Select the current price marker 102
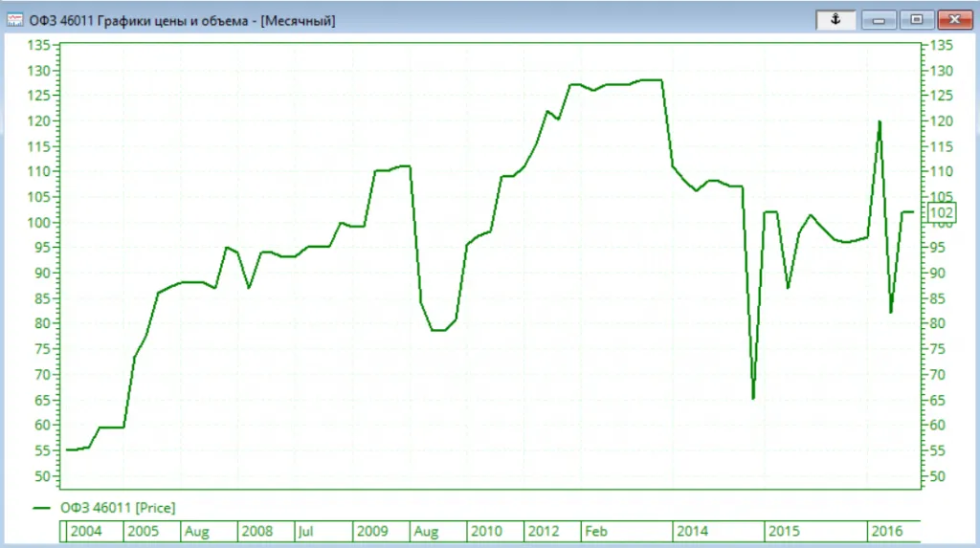This screenshot has width=980, height=548. point(942,213)
